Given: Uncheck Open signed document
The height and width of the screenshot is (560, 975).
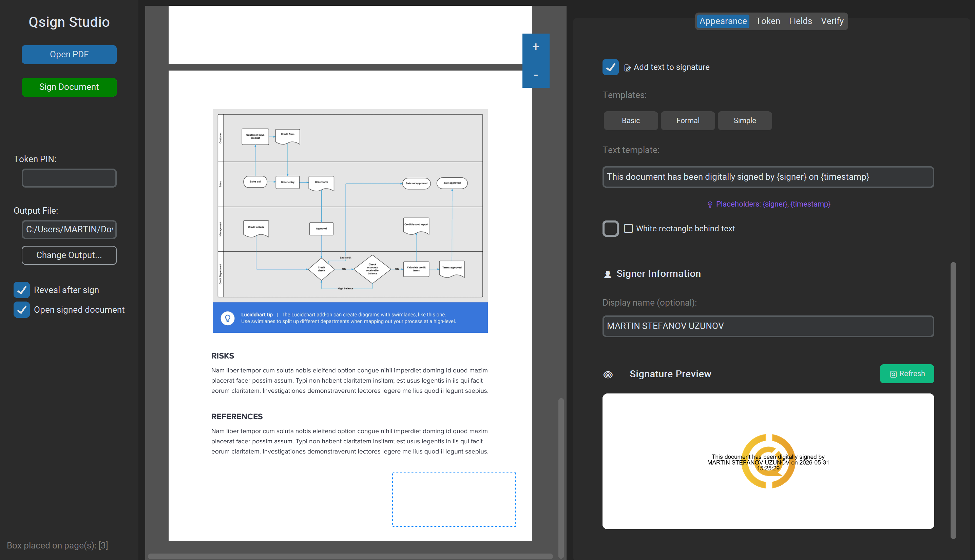Looking at the screenshot, I should pos(21,310).
